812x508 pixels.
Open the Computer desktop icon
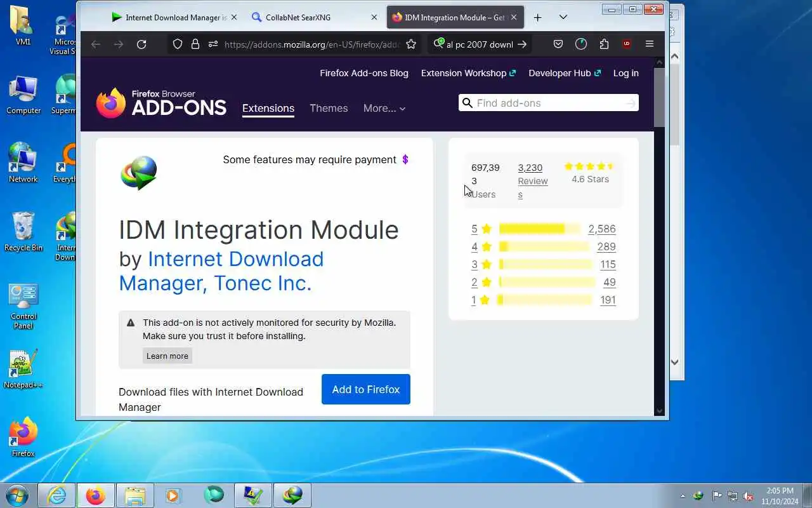pos(23,95)
